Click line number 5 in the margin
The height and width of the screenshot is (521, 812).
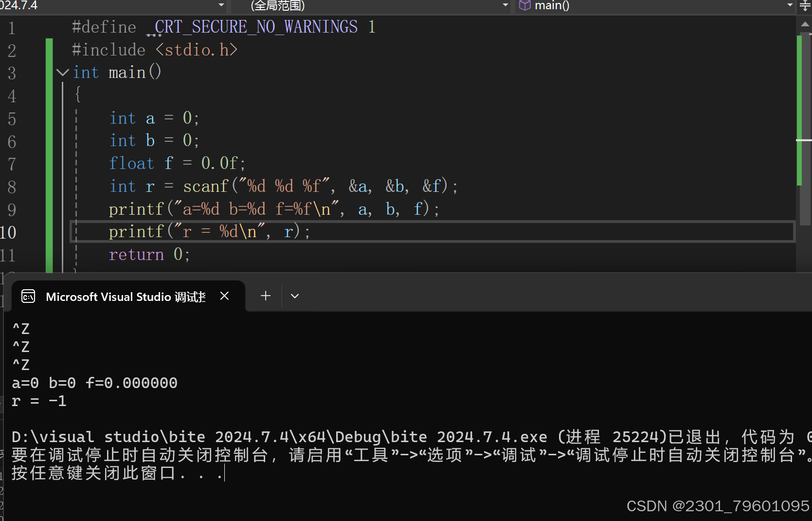point(12,119)
